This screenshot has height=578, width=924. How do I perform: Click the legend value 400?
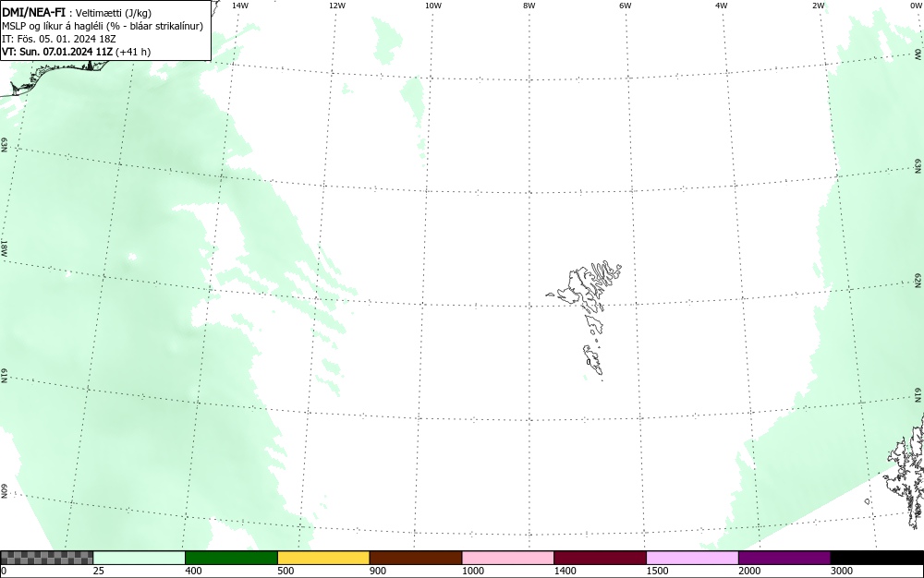tap(193, 571)
